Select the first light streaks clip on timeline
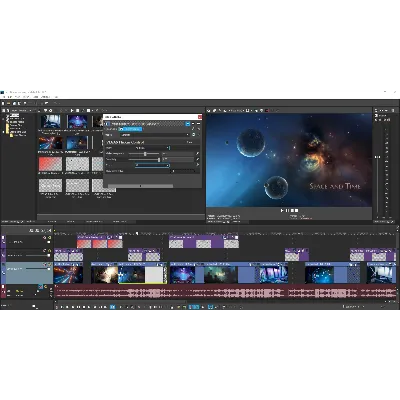The width and height of the screenshot is (400, 400). click(x=68, y=273)
